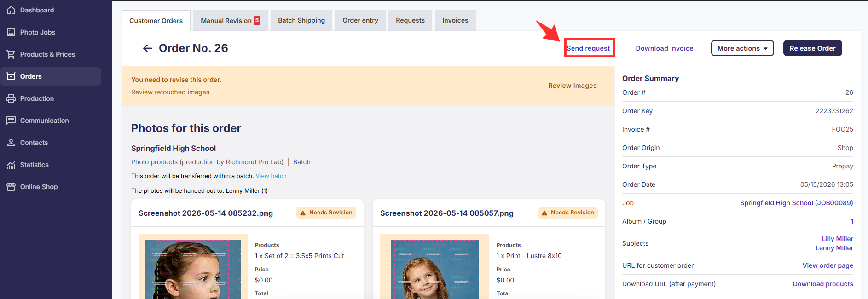The image size is (868, 299).
Task: Open Online Shop in the sidebar
Action: coord(51,187)
